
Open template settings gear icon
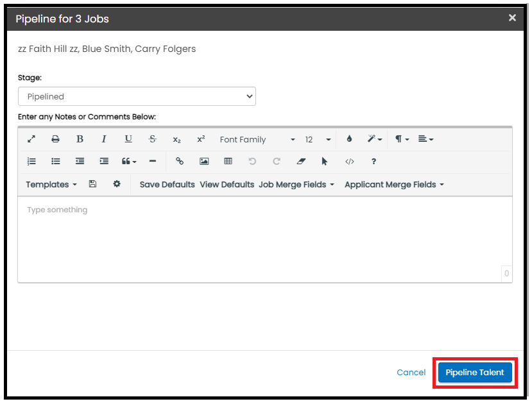[x=117, y=184]
